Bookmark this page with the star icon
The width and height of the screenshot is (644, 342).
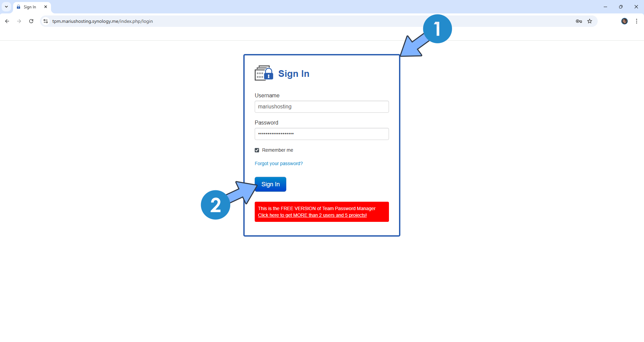pyautogui.click(x=590, y=21)
